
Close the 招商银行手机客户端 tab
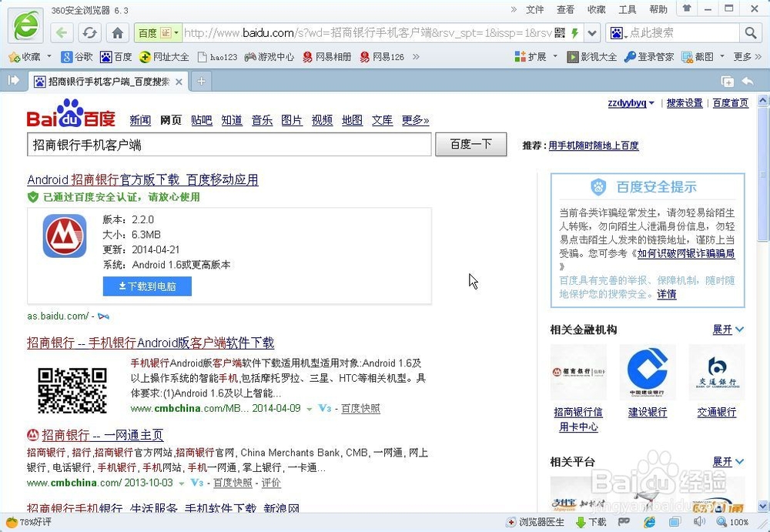(179, 82)
